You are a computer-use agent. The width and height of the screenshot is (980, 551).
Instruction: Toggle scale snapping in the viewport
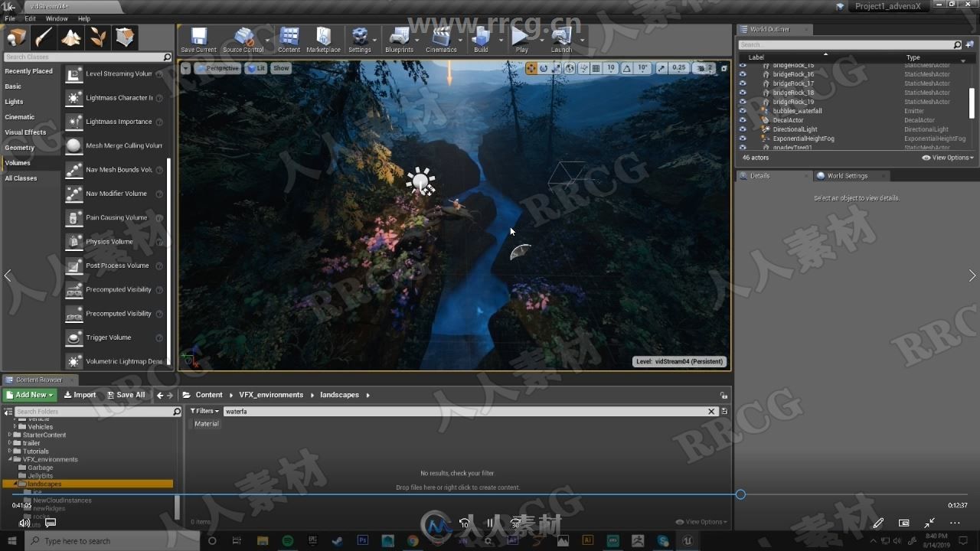click(661, 68)
